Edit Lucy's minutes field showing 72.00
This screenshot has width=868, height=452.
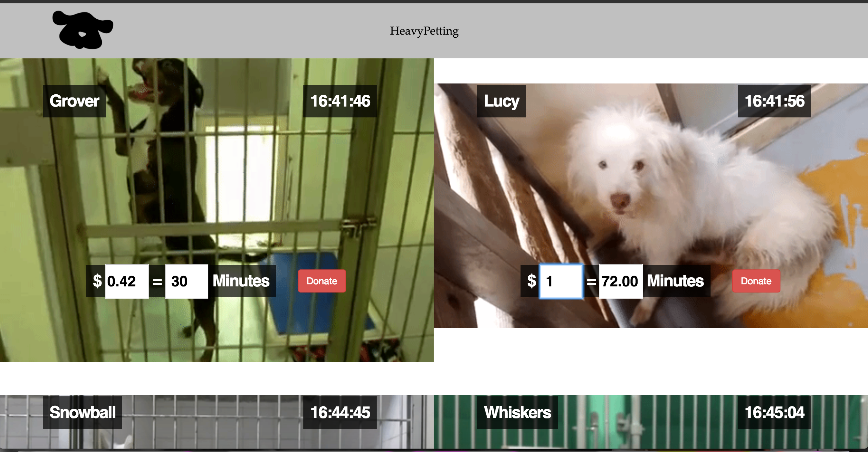(621, 281)
